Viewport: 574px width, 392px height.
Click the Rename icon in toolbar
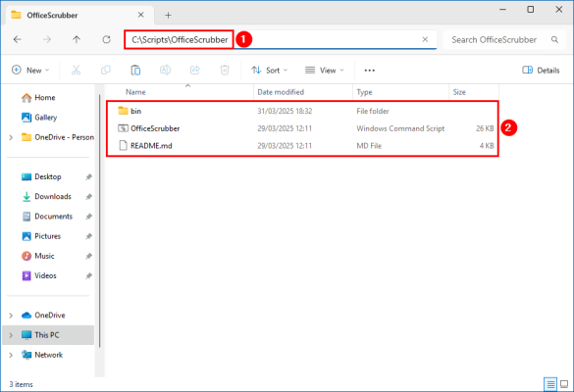(165, 70)
